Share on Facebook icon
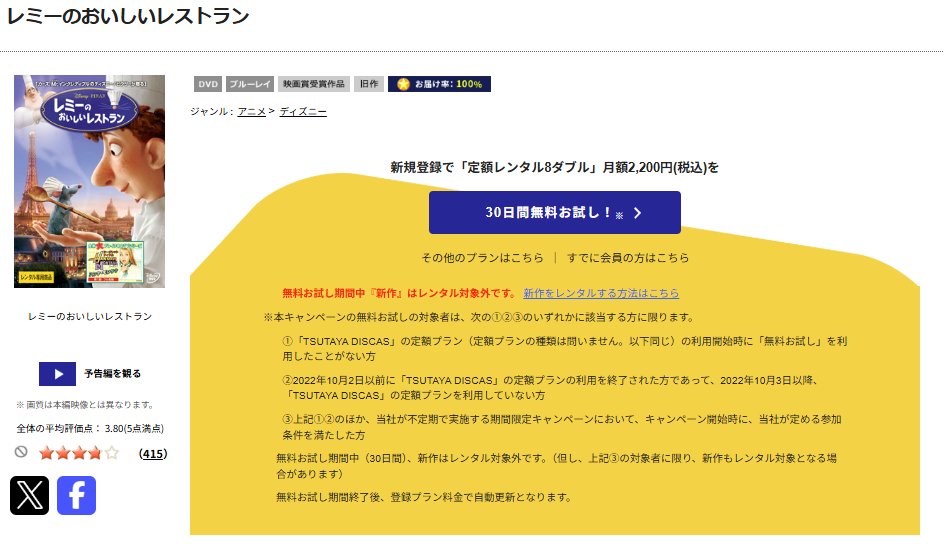This screenshot has width=944, height=544. [76, 495]
